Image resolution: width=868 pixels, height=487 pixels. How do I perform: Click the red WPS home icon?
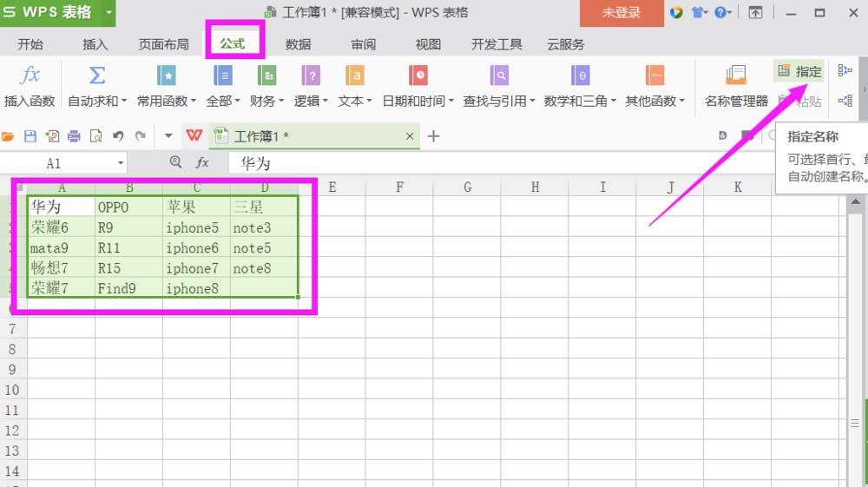(194, 135)
